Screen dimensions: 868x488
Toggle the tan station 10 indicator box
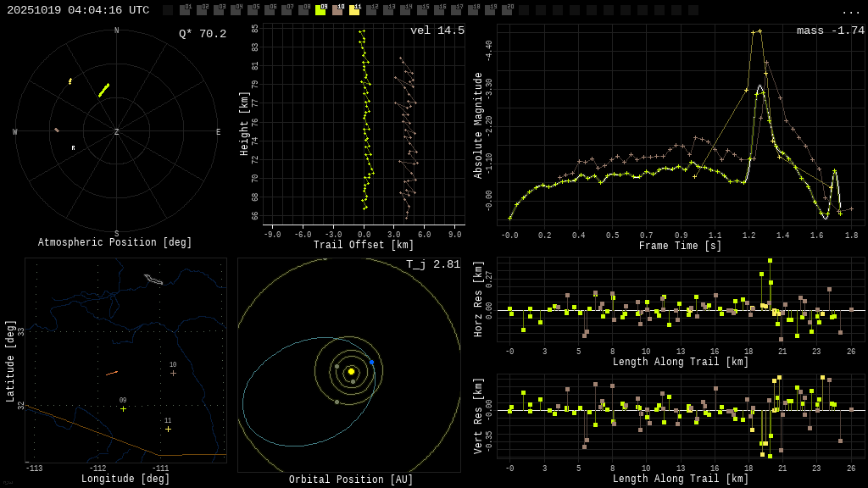pyautogui.click(x=337, y=10)
